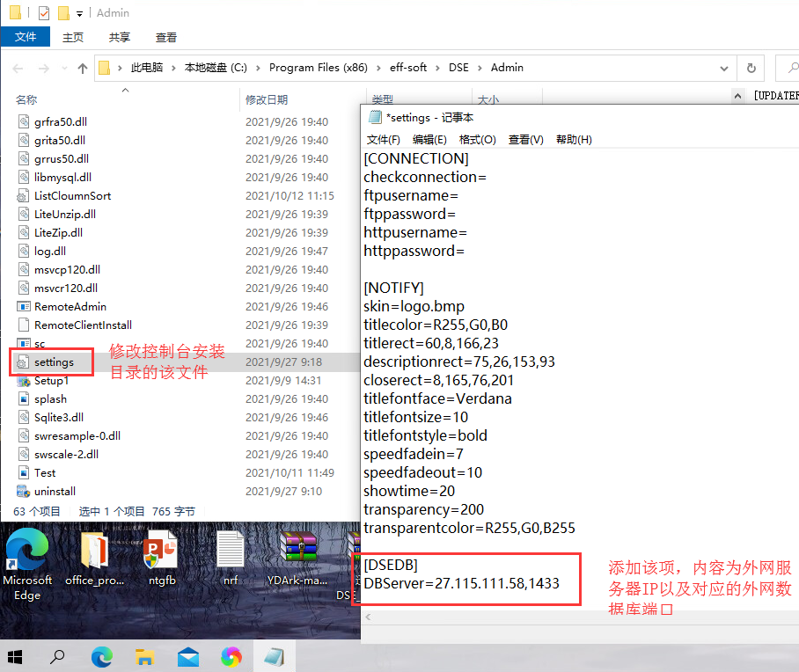Select the ntgfb PowerPoint desktop icon

click(x=162, y=558)
